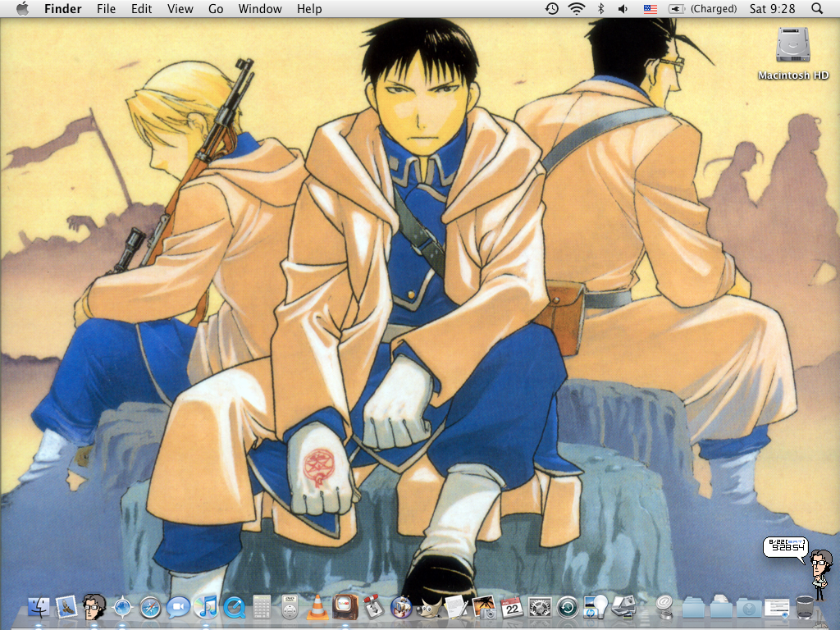Open the plain blue folder stack in Dock
Viewport: 840px width, 630px height.
pyautogui.click(x=693, y=608)
